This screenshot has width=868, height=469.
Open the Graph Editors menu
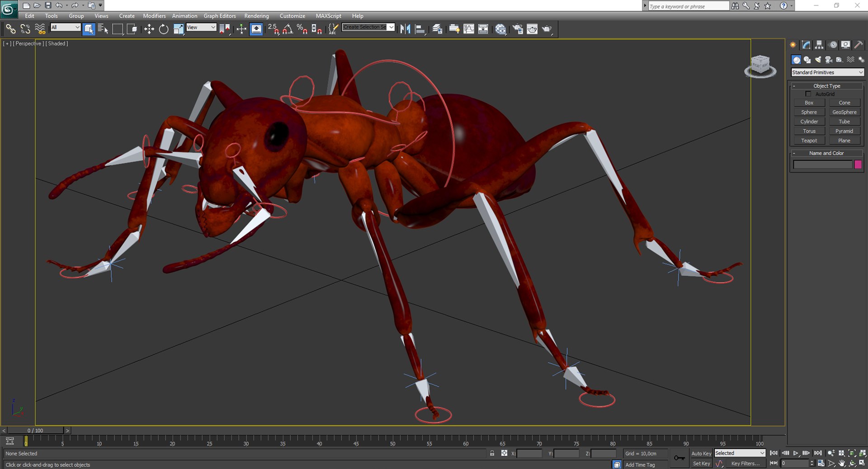pos(220,16)
